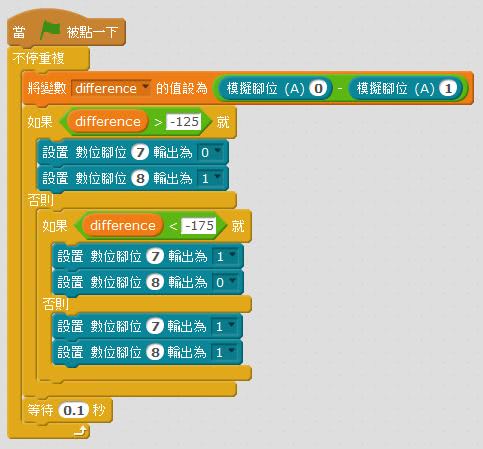Open output dropdown of first pin 7 block

click(211, 153)
